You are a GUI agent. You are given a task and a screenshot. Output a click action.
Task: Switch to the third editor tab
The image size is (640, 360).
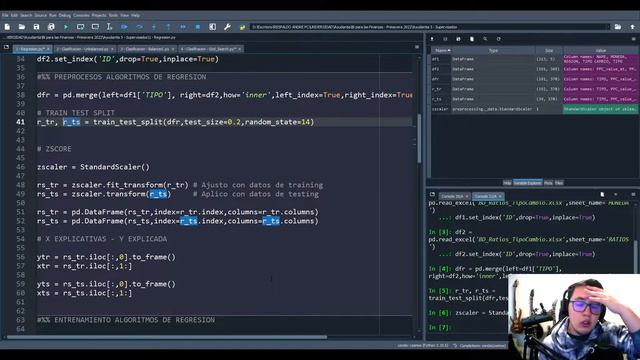click(147, 49)
